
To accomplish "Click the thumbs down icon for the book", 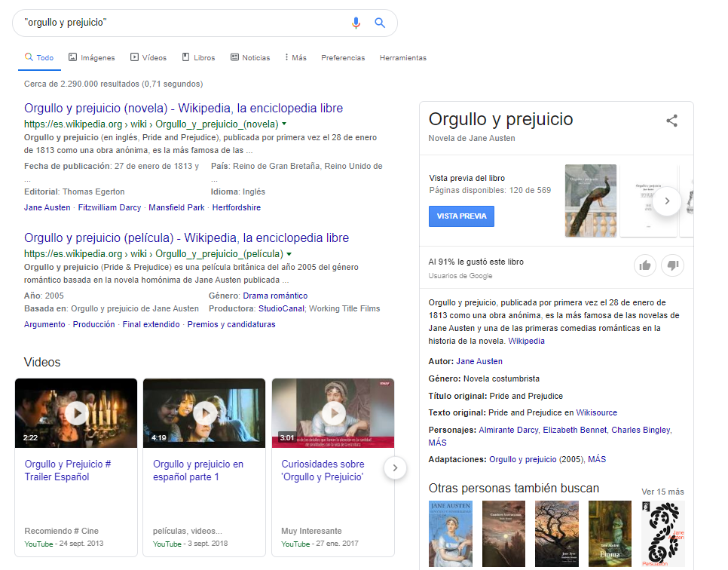I will pos(672,265).
